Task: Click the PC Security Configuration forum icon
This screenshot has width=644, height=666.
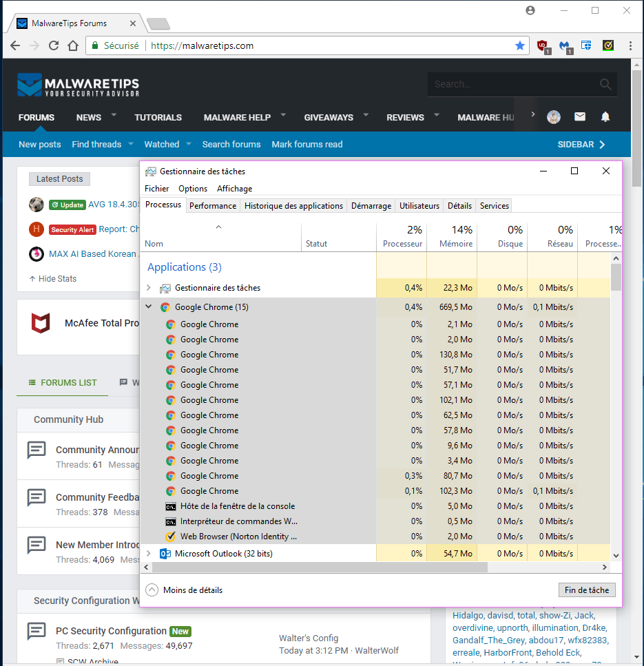Action: click(37, 631)
